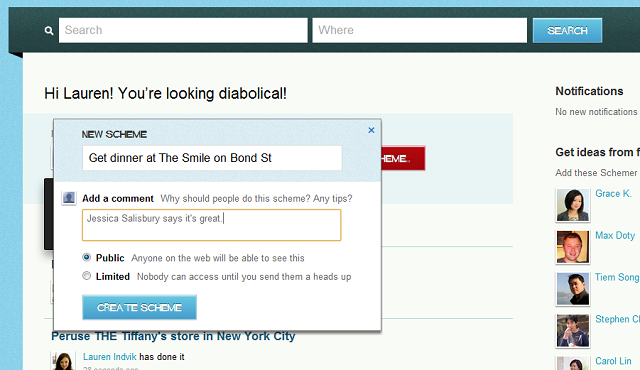
Task: Open Tiem Song's profile link
Action: 617,277
